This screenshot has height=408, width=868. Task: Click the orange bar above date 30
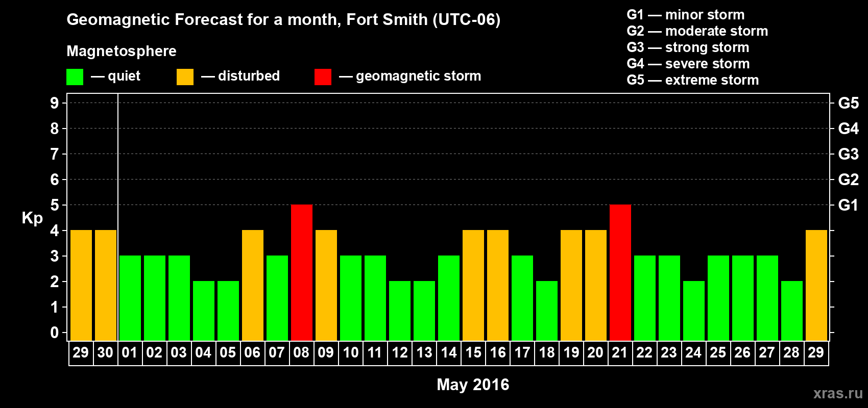(x=106, y=286)
